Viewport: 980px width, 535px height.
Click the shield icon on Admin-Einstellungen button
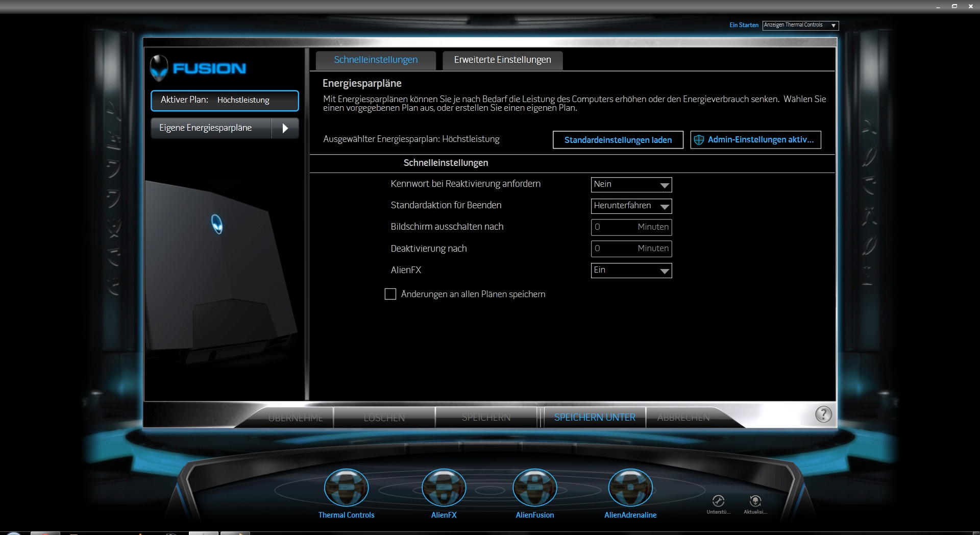[699, 140]
